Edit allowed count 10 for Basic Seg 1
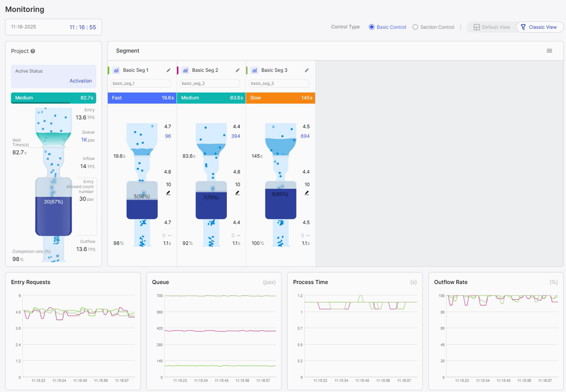Screen dimensions: 566x392 (168, 193)
